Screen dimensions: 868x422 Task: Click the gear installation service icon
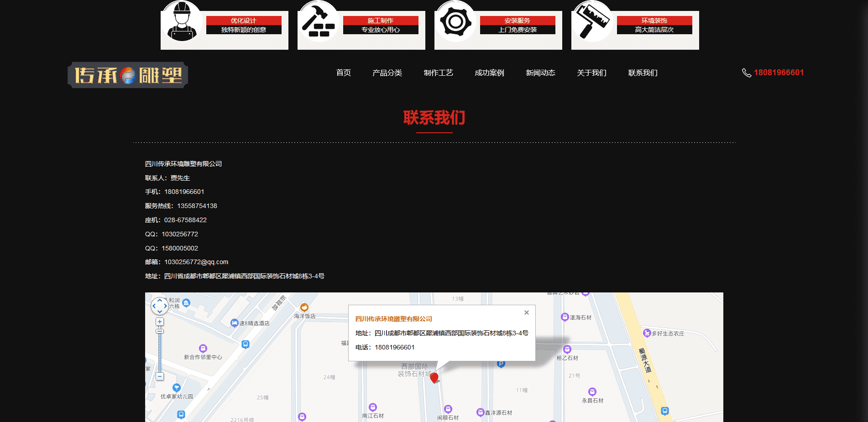point(455,22)
